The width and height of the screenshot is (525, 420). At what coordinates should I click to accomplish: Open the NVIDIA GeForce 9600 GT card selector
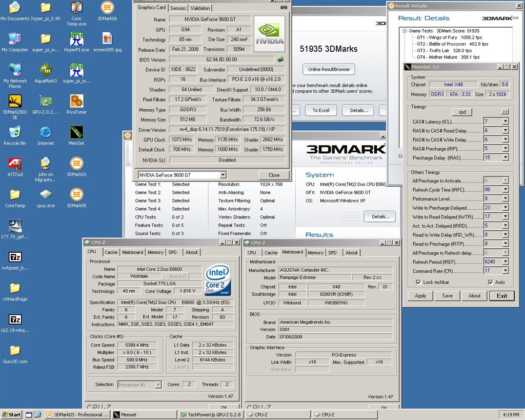(x=182, y=175)
